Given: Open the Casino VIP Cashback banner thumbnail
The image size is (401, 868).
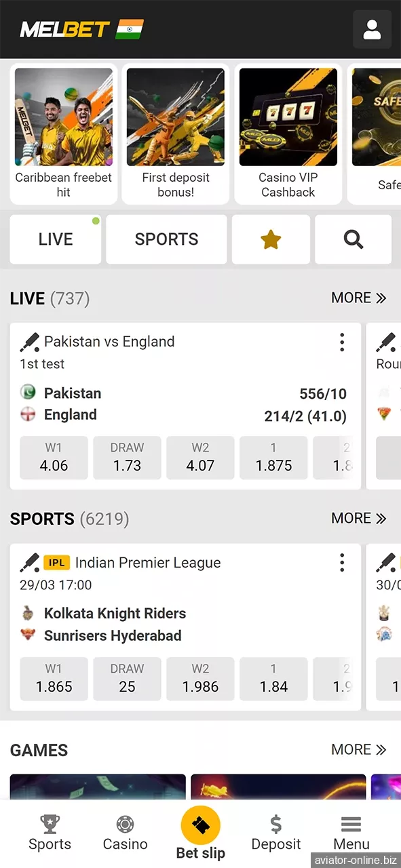Looking at the screenshot, I should (x=288, y=116).
